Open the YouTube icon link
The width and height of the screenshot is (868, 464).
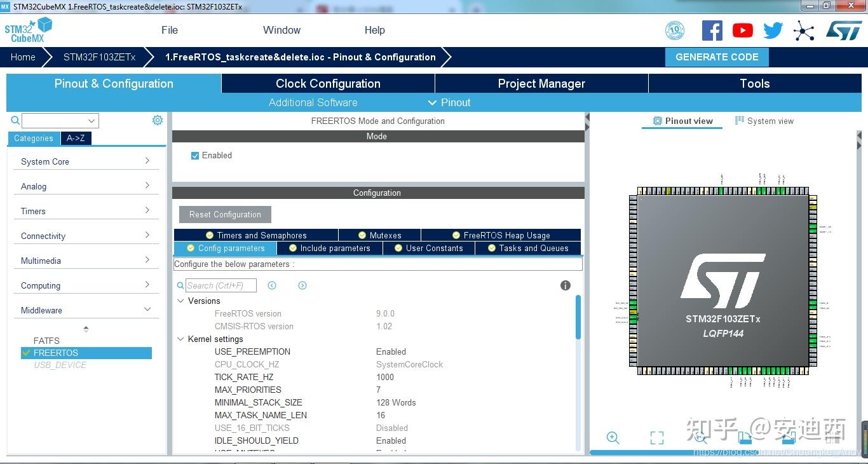point(742,31)
